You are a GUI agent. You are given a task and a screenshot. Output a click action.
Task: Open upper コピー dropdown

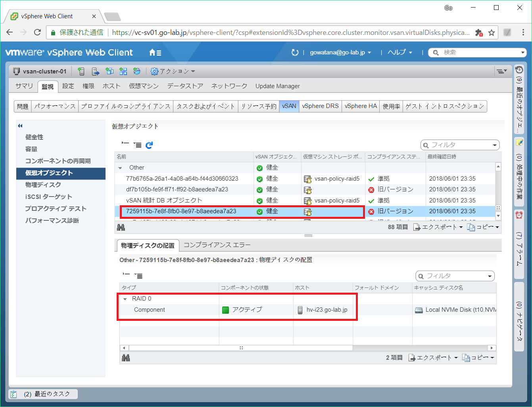(x=483, y=227)
